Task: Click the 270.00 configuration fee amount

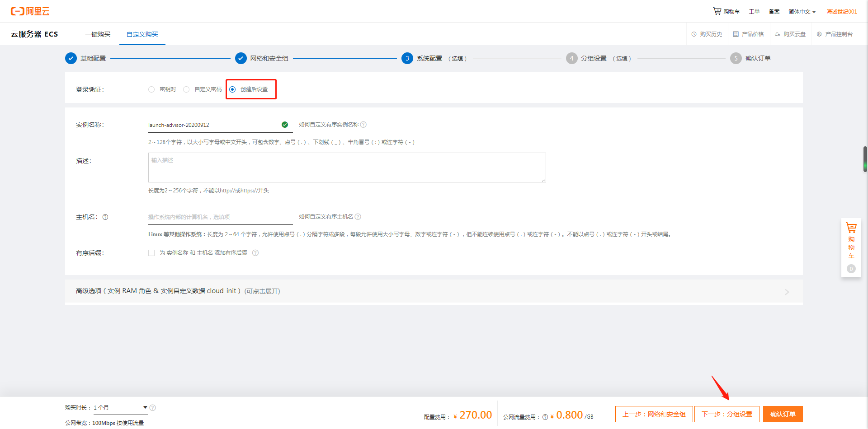Action: [x=476, y=415]
